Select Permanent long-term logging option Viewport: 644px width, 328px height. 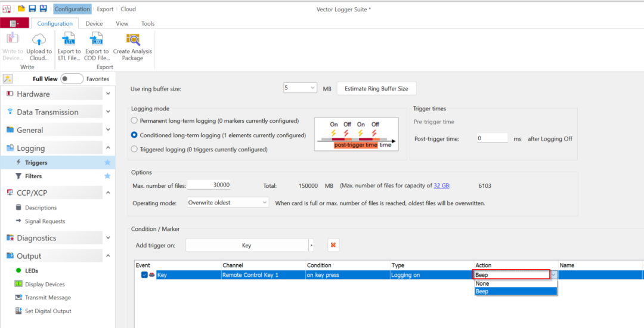[134, 121]
